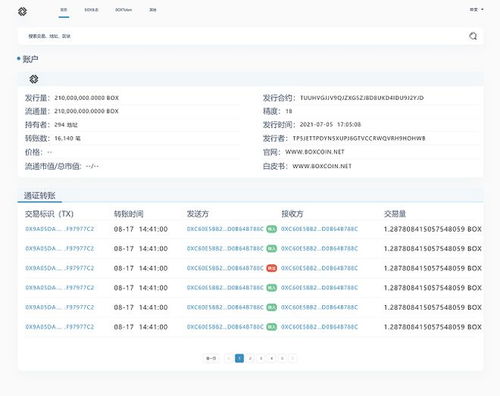Click the 流通量 value 210,000,000.0000 BOX
Viewport: 500px width, 396px height.
coord(86,111)
